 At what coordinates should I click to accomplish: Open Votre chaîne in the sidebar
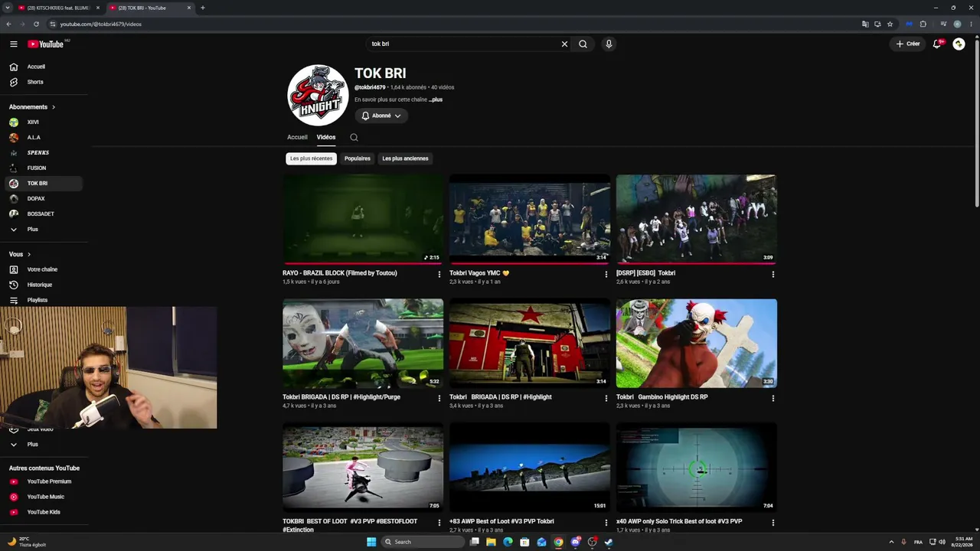[44, 269]
